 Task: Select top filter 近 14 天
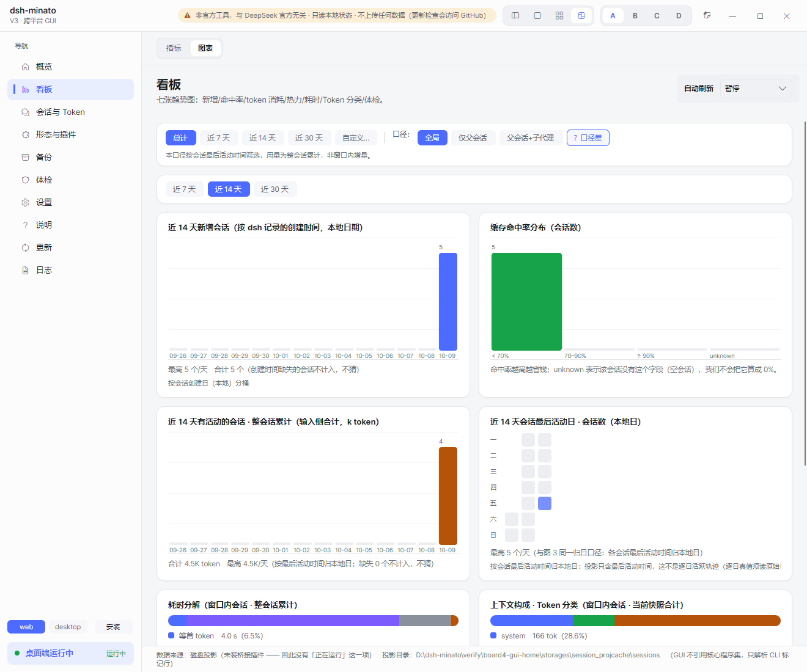point(263,138)
